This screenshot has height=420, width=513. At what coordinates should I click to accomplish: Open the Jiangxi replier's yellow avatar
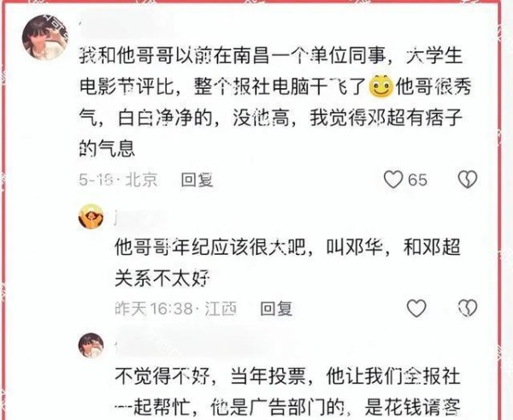point(91,216)
